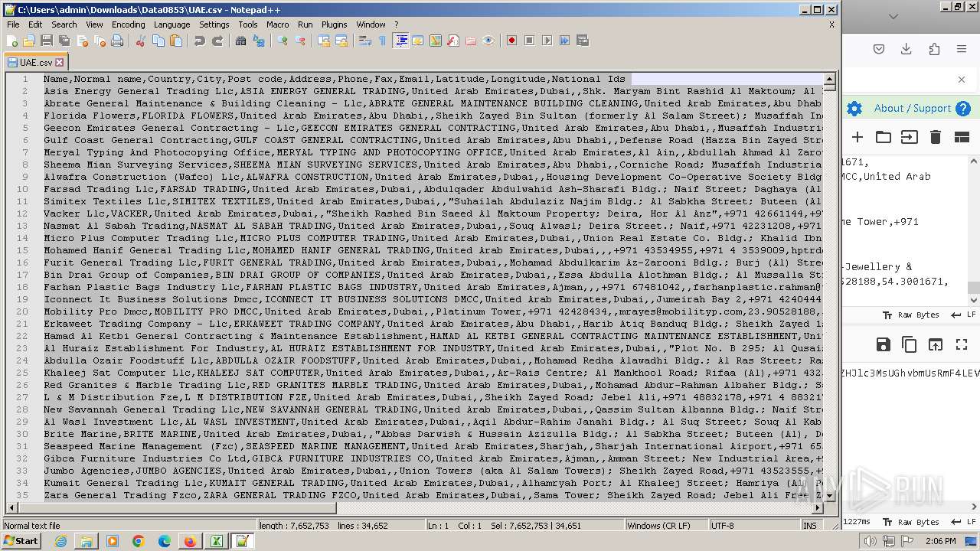Open Firefox hamburger menu
Screen dimensions: 980x551
(x=962, y=49)
